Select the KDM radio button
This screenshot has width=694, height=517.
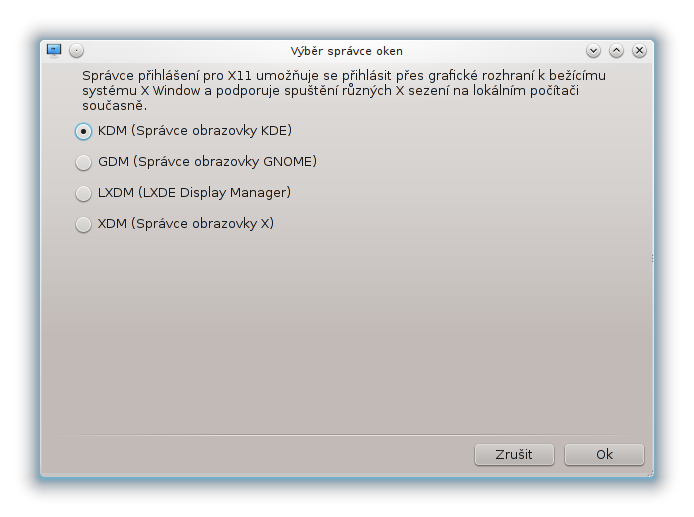83,131
